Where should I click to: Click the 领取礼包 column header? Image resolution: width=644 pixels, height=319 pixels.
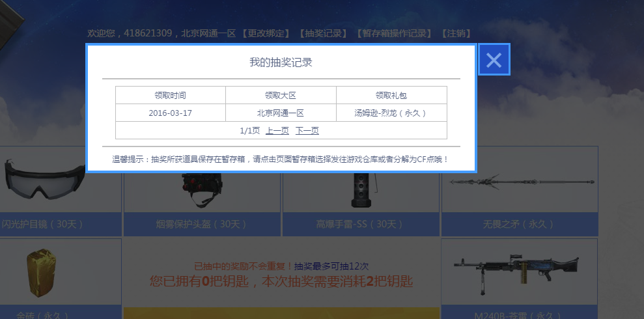pyautogui.click(x=391, y=95)
